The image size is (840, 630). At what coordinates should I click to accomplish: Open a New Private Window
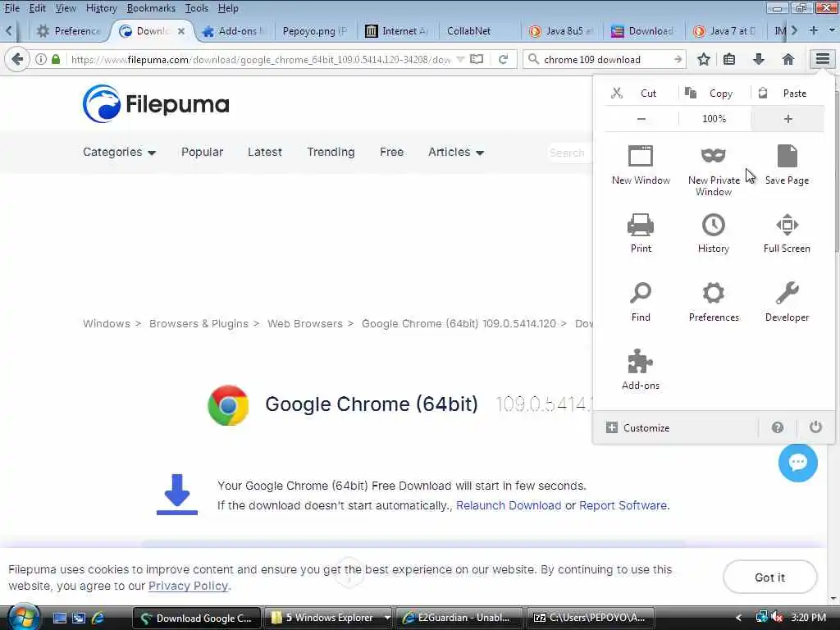714,171
